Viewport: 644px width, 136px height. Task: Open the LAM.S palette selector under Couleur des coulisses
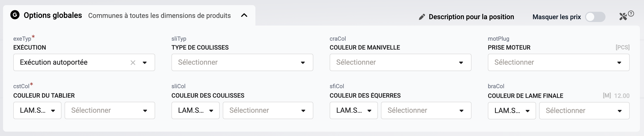pyautogui.click(x=195, y=110)
